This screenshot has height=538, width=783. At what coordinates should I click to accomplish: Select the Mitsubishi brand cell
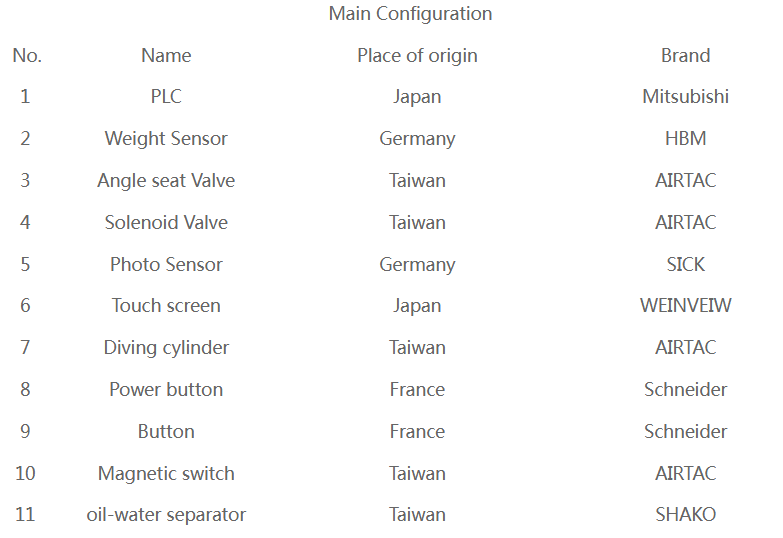(x=685, y=97)
